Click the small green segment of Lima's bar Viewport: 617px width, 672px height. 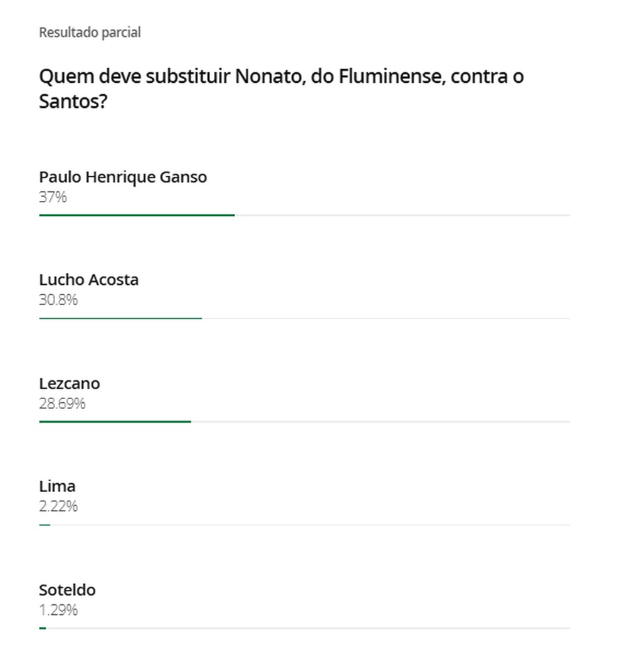coord(45,525)
